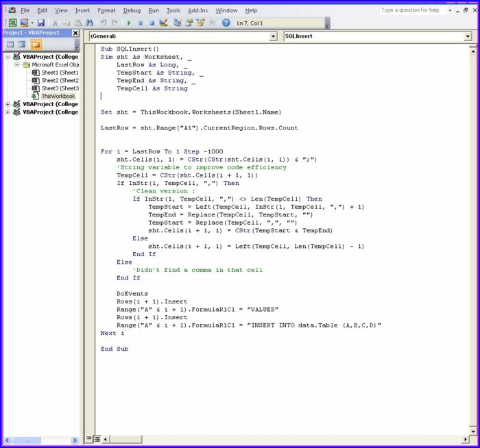Open the Run menu
The width and height of the screenshot is (480, 448).
[154, 10]
